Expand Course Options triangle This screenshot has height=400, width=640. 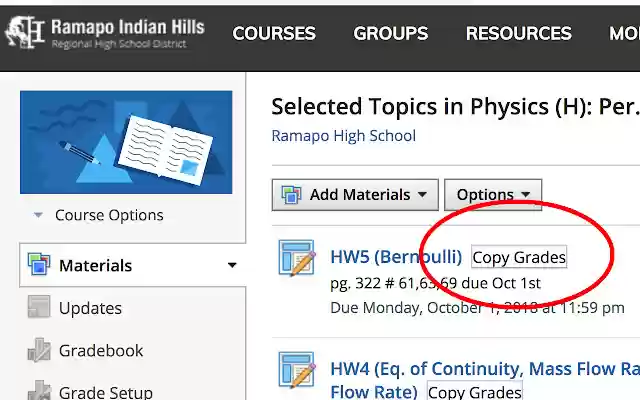(x=38, y=215)
